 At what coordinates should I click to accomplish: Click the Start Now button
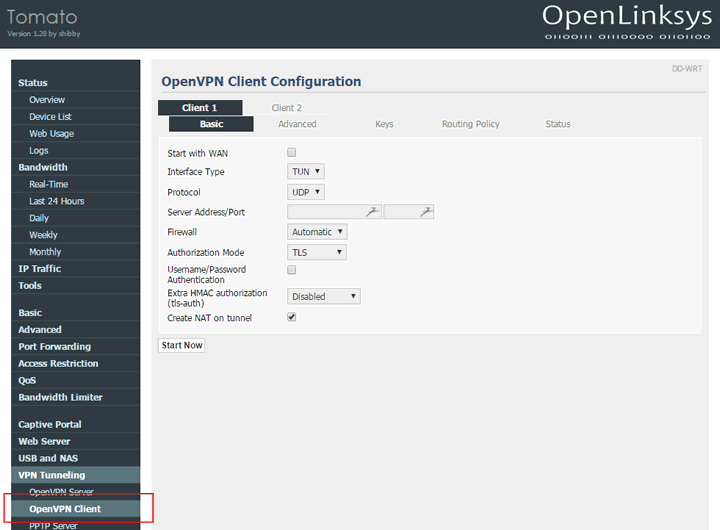click(x=182, y=345)
